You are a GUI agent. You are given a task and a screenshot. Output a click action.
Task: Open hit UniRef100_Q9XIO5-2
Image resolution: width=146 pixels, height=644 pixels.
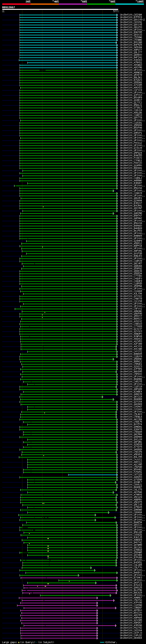[x=133, y=20]
